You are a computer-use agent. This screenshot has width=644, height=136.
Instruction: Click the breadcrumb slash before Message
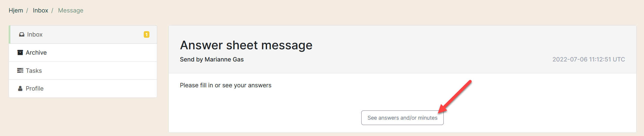tap(52, 10)
